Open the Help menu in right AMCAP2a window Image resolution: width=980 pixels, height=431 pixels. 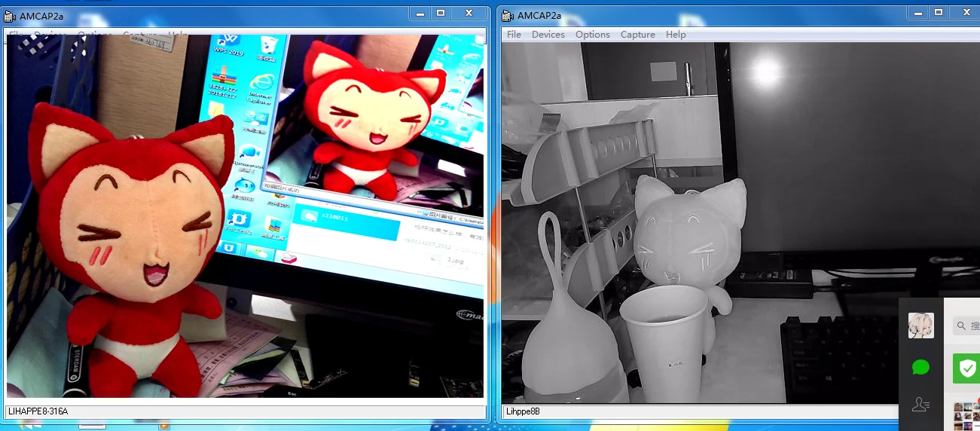point(676,35)
